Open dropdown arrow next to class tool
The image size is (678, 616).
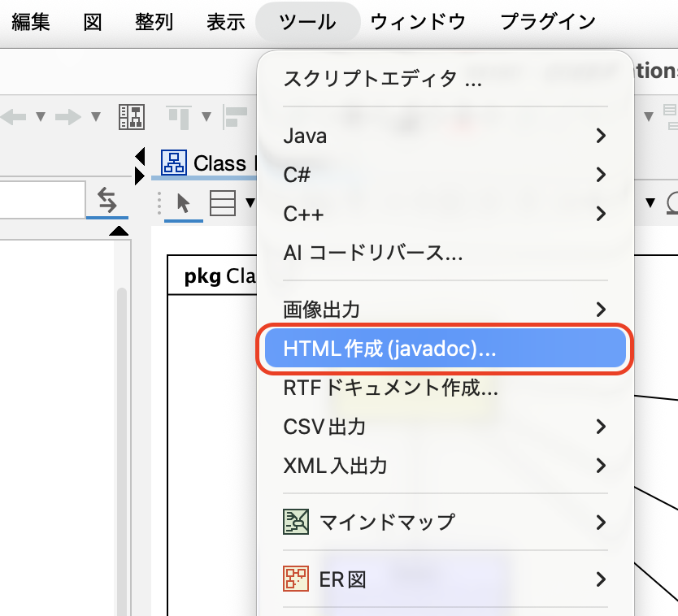(x=250, y=203)
